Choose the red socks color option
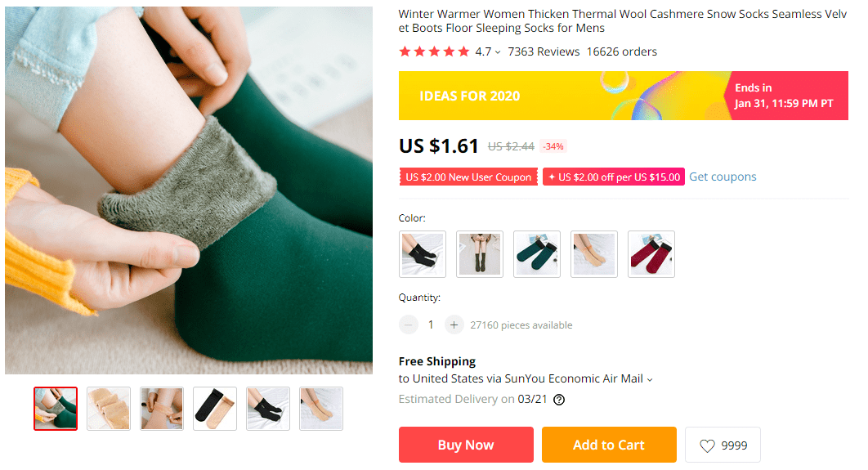 tap(651, 254)
